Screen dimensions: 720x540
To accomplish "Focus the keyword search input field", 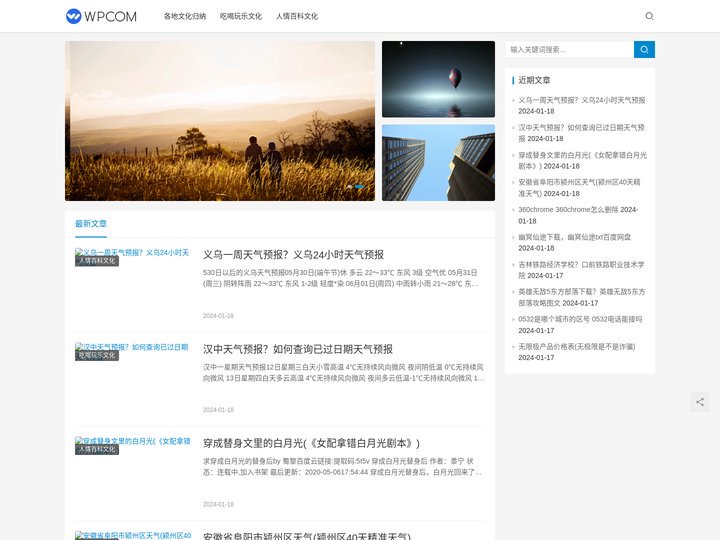I will click(569, 50).
